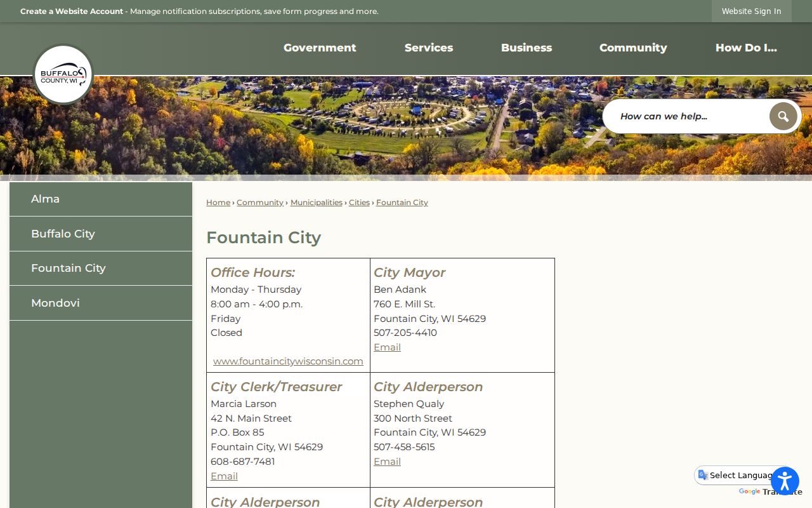Open the accessibility widget icon
This screenshot has width=812, height=508.
pos(785,481)
